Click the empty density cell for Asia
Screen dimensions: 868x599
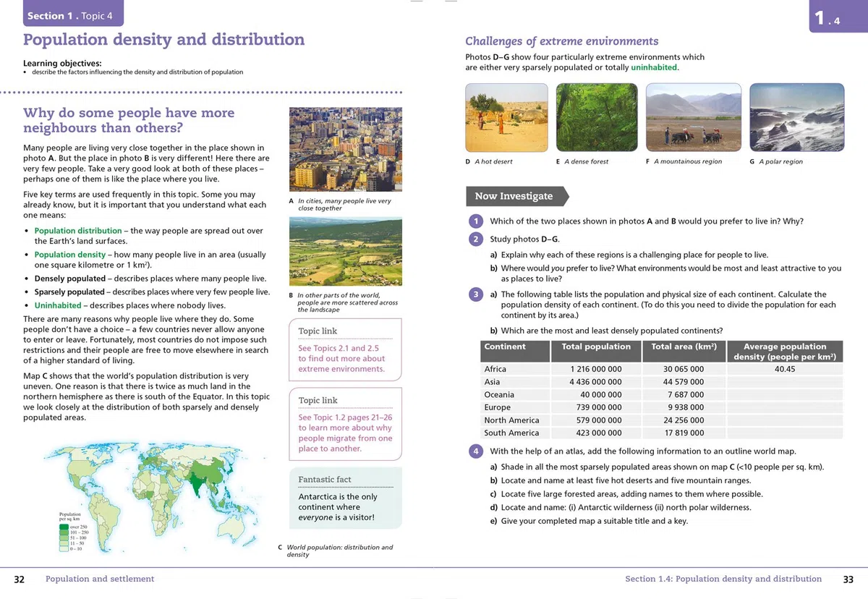(785, 382)
